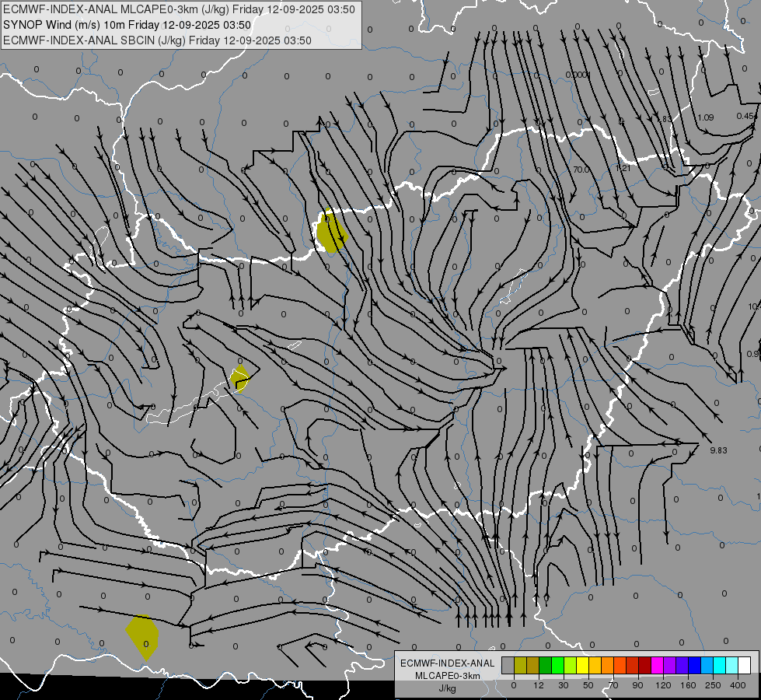Select the sky blue swatch left of 250
This screenshot has height=700, width=761.
(x=707, y=665)
